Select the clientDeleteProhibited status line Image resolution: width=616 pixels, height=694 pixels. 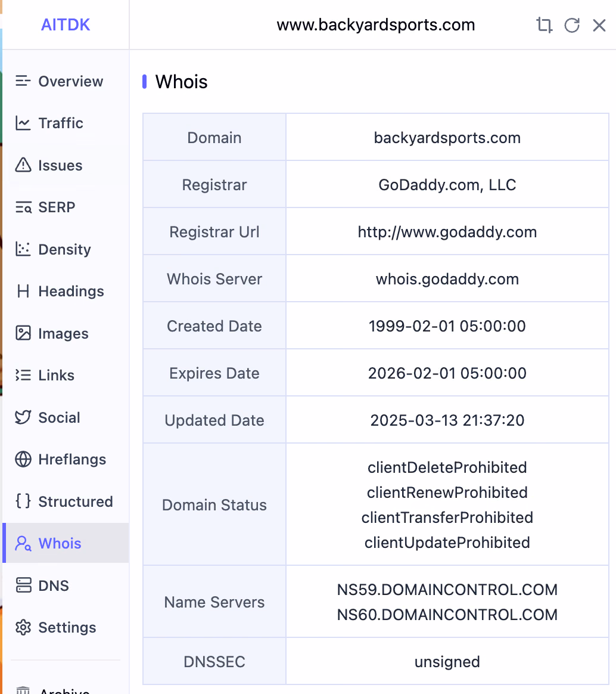(x=447, y=467)
